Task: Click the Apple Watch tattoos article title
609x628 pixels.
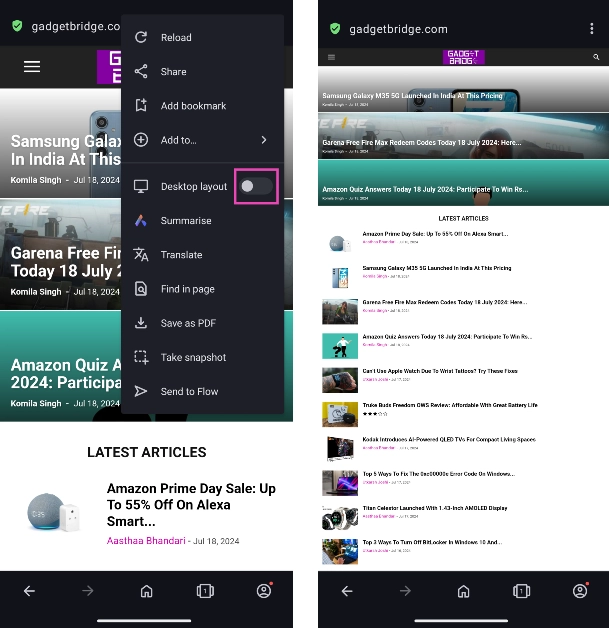Action: pos(440,371)
